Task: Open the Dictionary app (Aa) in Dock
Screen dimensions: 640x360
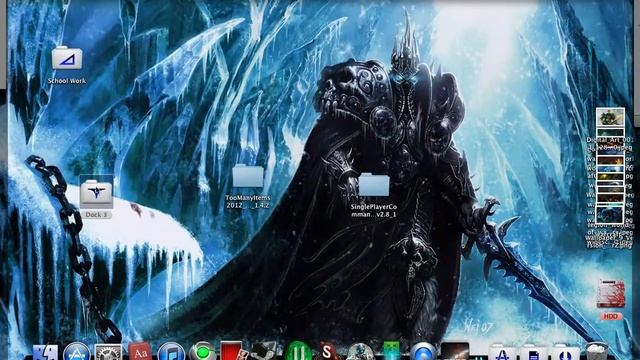Action: coord(140,352)
